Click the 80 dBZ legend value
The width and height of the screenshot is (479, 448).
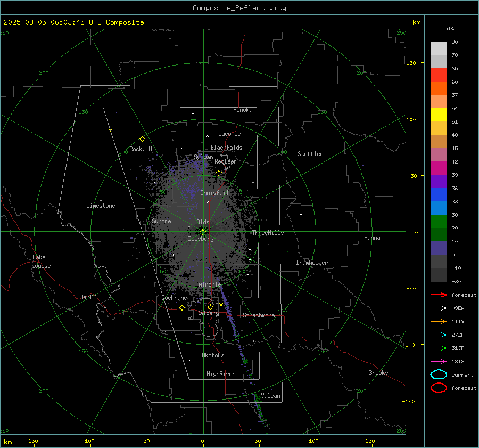(x=455, y=42)
